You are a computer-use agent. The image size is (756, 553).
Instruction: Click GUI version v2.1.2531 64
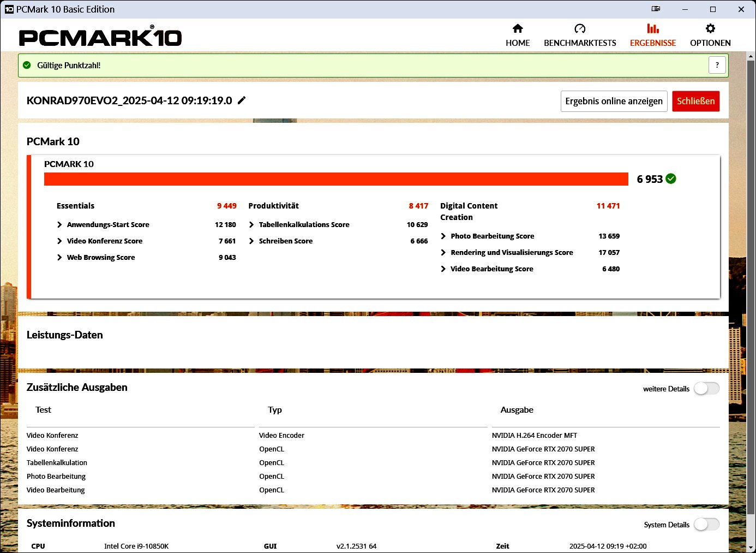[x=357, y=546]
